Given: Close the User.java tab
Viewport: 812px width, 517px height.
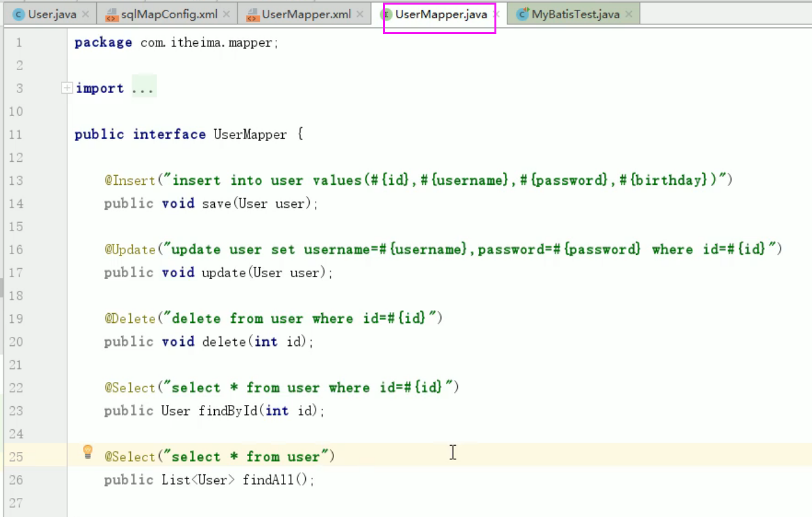Looking at the screenshot, I should 86,14.
